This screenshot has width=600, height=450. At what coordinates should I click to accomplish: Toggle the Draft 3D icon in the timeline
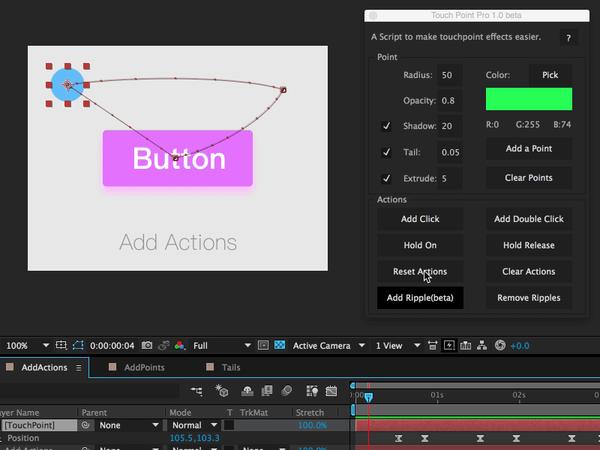[222, 391]
